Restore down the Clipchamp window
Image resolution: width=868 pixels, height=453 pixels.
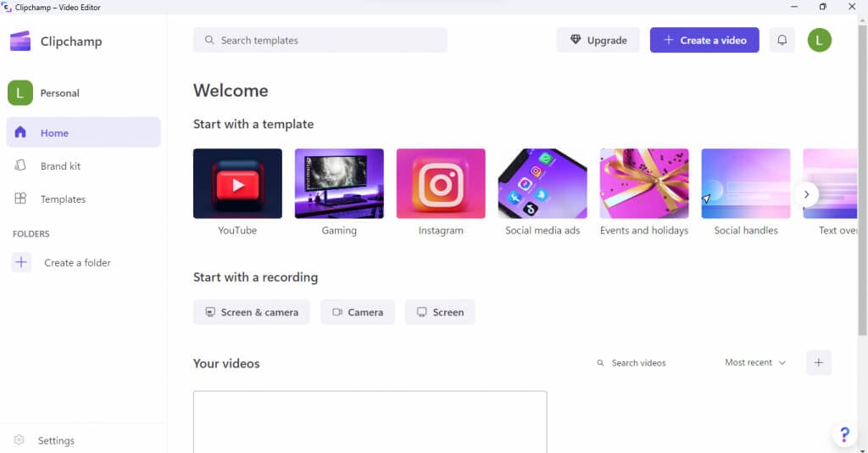[822, 7]
